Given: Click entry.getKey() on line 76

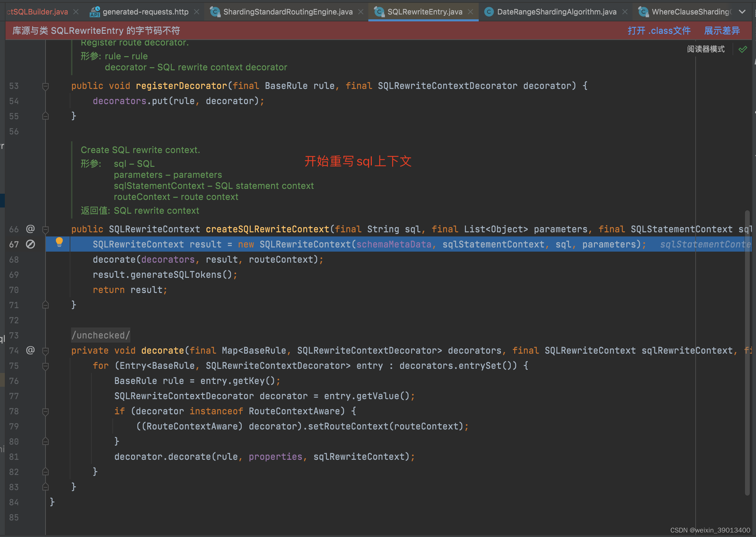Looking at the screenshot, I should pyautogui.click(x=238, y=381).
